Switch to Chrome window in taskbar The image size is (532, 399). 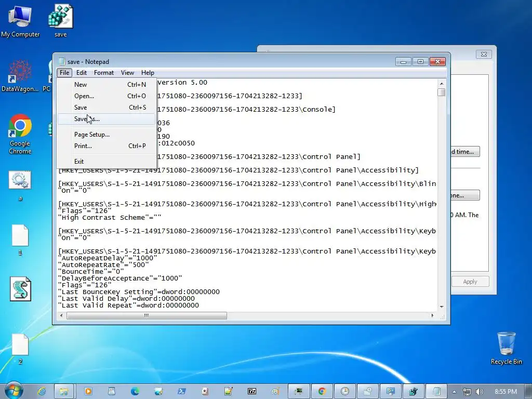point(322,392)
